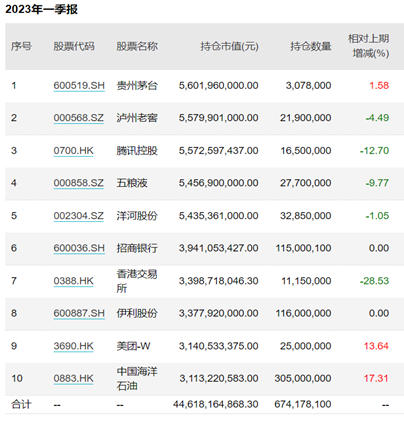404x421 pixels.
Task: Click market value 3,113,220,583.00
Action: pos(219,378)
